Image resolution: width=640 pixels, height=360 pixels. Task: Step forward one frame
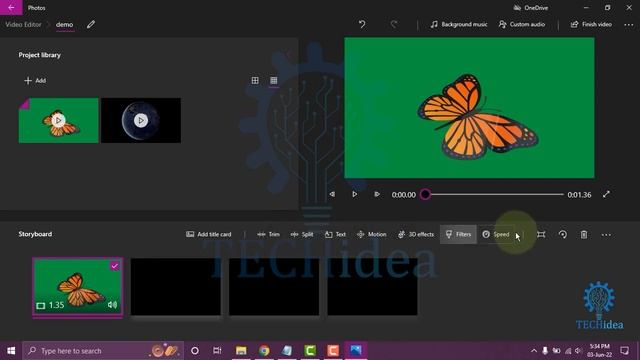click(x=377, y=194)
